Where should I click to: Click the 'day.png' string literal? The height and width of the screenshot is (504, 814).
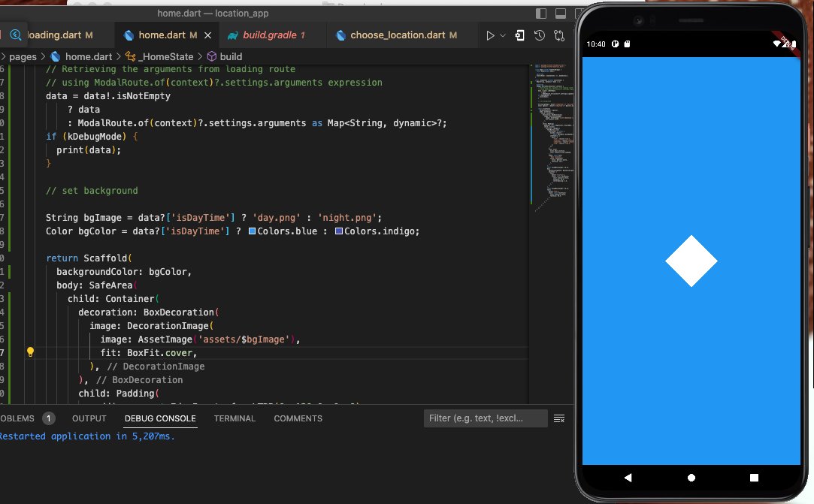tap(277, 218)
